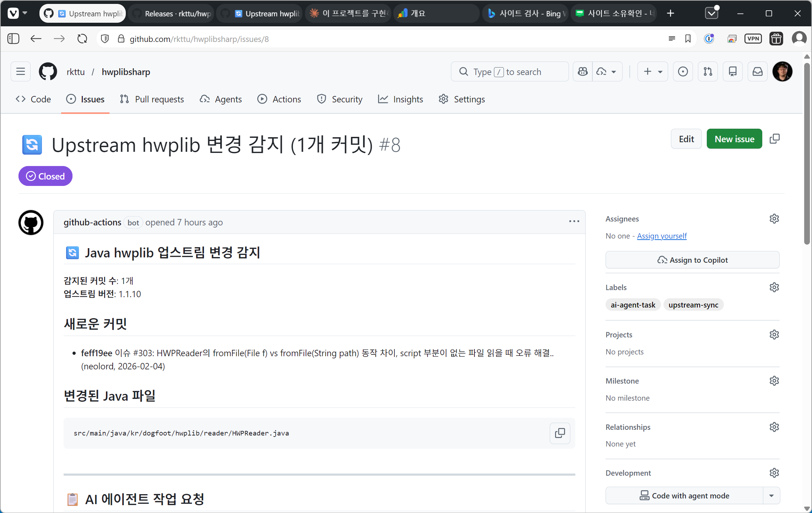Open the browser VPN icon
This screenshot has height=513, width=812.
pyautogui.click(x=753, y=38)
